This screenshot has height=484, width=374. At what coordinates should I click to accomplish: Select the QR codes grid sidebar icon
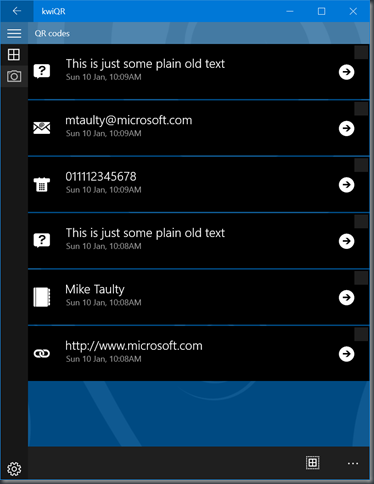[x=14, y=54]
